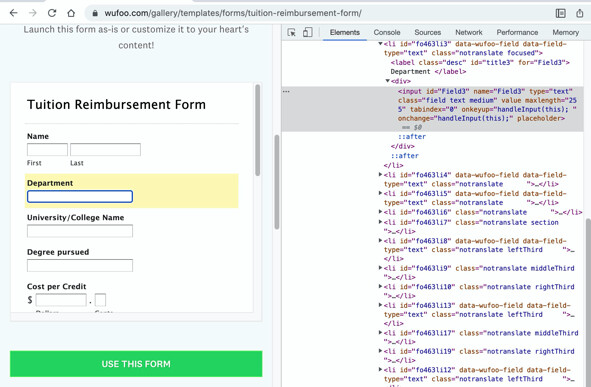Viewport: 591px width, 387px height.
Task: Expand the fo463li8 leftThird node
Action: [x=380, y=240]
